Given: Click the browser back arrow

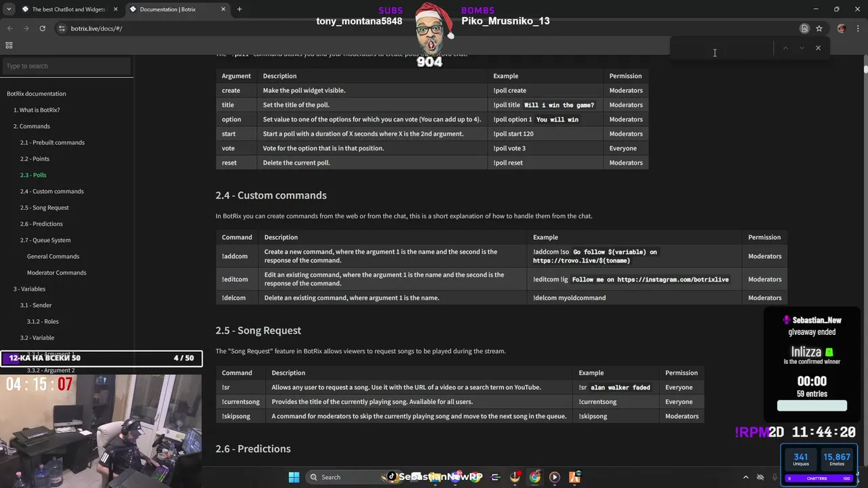Looking at the screenshot, I should [x=9, y=28].
